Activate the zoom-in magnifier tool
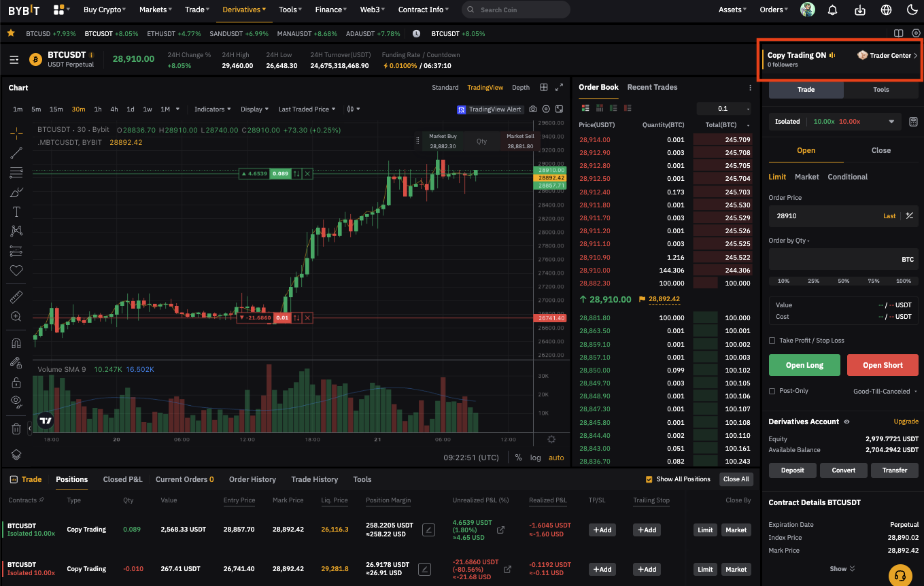The height and width of the screenshot is (586, 924). pos(16,316)
